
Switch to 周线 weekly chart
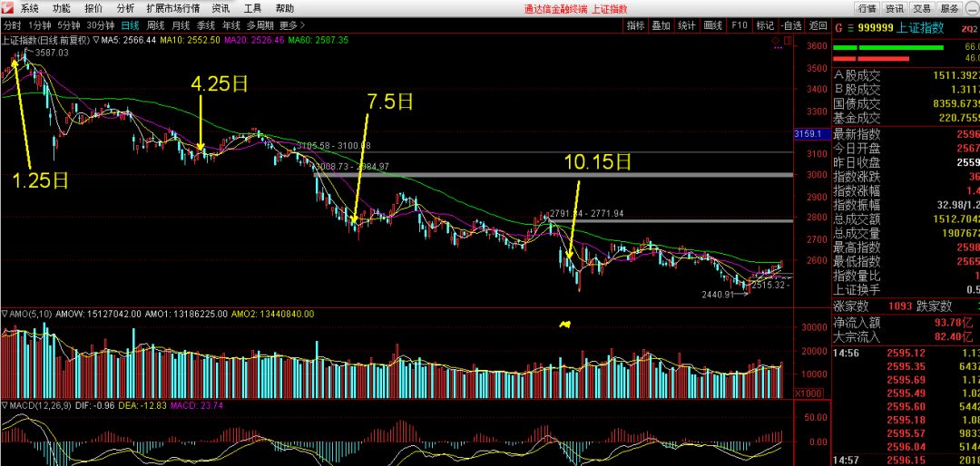point(156,25)
